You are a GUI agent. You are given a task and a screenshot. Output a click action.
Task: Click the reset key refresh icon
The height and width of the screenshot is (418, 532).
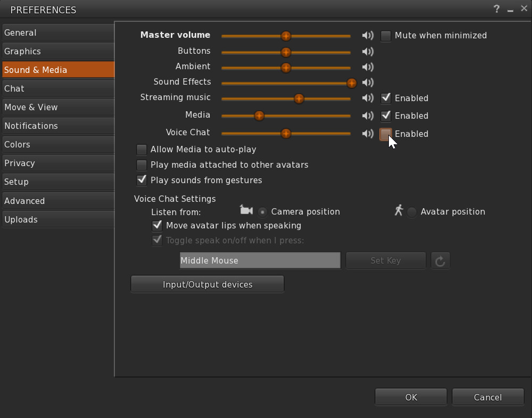440,260
